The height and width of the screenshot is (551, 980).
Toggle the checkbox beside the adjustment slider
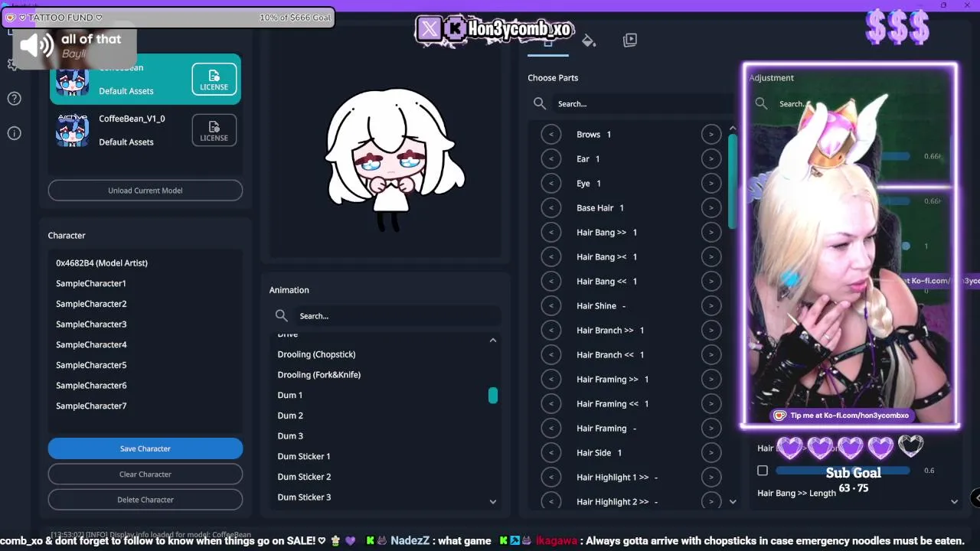point(763,471)
